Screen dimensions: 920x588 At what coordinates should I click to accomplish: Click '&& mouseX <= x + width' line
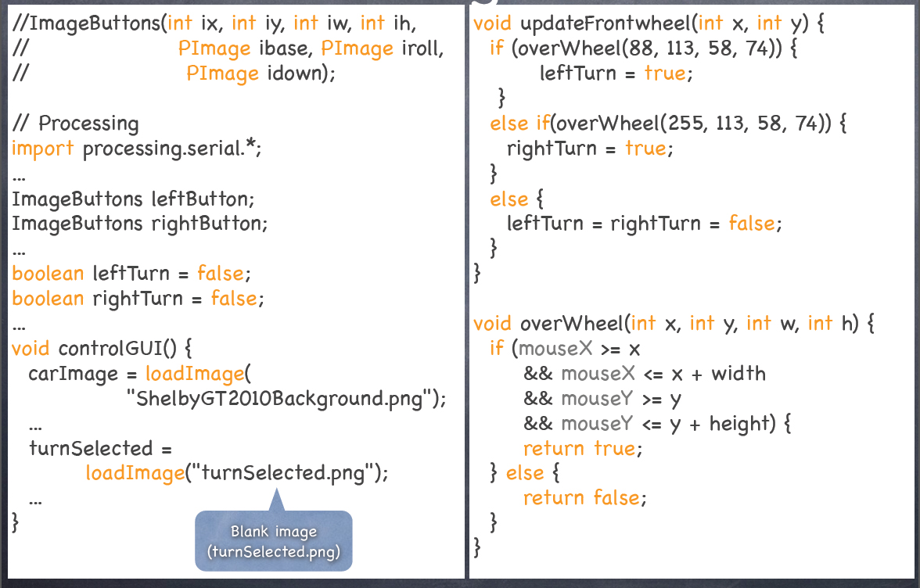[x=645, y=374]
